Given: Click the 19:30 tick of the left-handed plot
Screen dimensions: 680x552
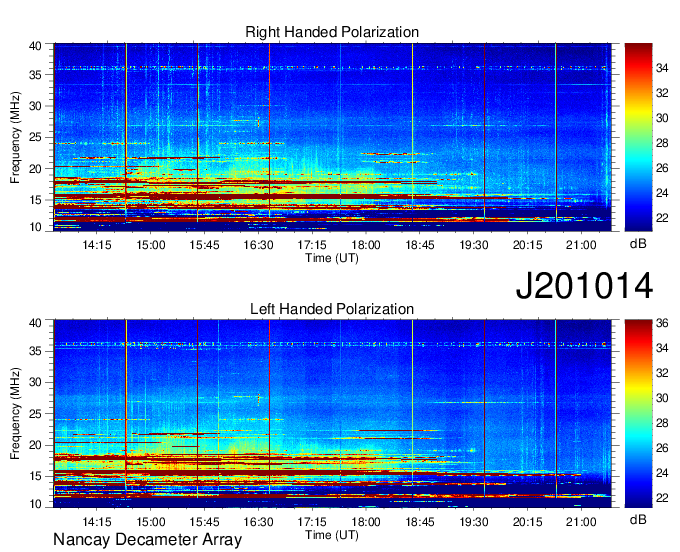Looking at the screenshot, I should coord(474,522).
